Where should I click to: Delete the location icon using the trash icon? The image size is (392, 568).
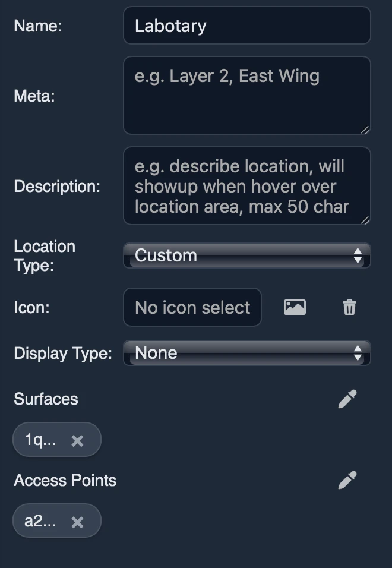[349, 307]
